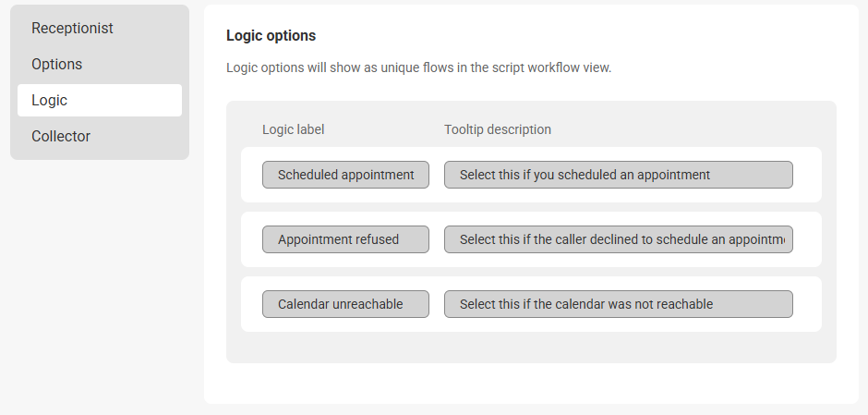Image resolution: width=868 pixels, height=415 pixels.
Task: Go to the Collector section
Action: 61,136
